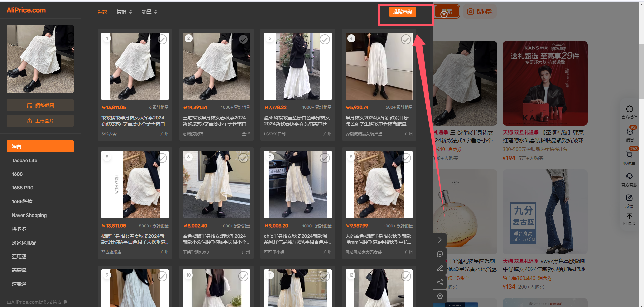Open the Hermès perfume bottle product image
The width and height of the screenshot is (644, 307).
[x=465, y=211]
